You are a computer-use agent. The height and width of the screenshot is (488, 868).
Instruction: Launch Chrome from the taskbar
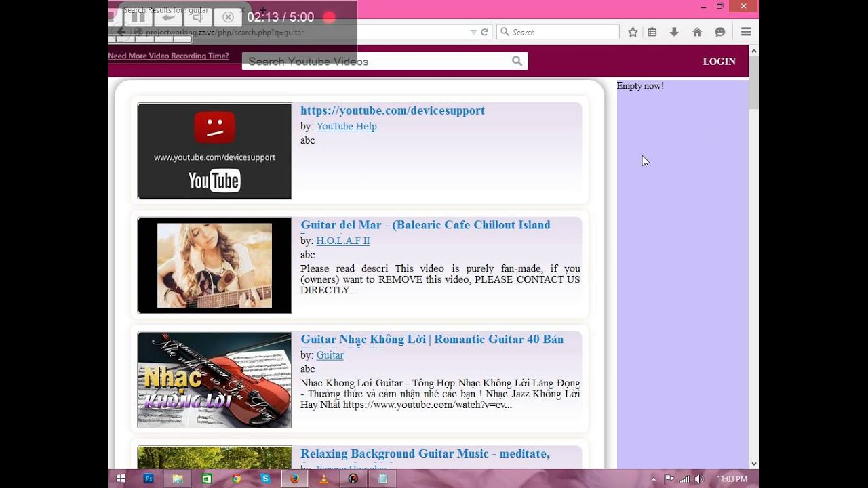pos(236,479)
